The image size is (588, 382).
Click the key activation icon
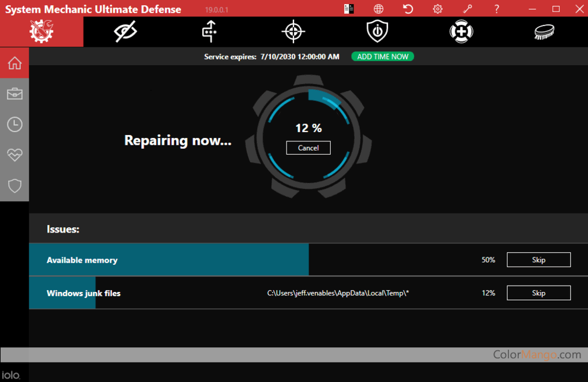click(x=468, y=9)
